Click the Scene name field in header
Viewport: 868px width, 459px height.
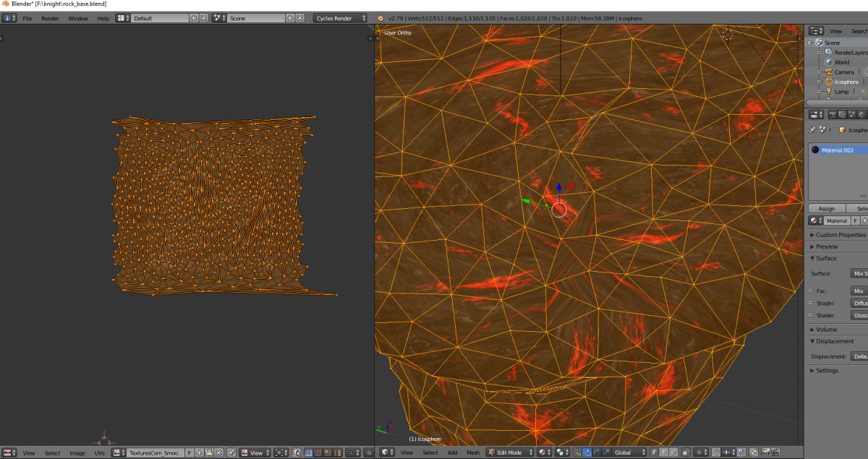click(x=256, y=17)
